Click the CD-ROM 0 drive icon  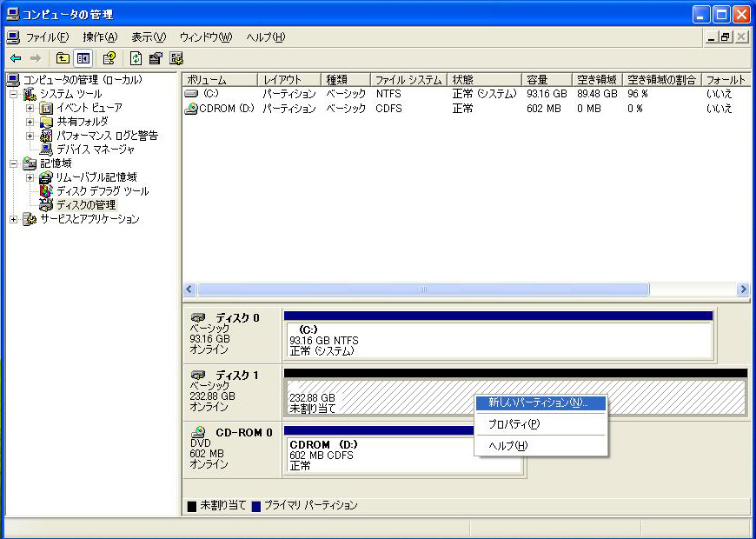pyautogui.click(x=199, y=431)
